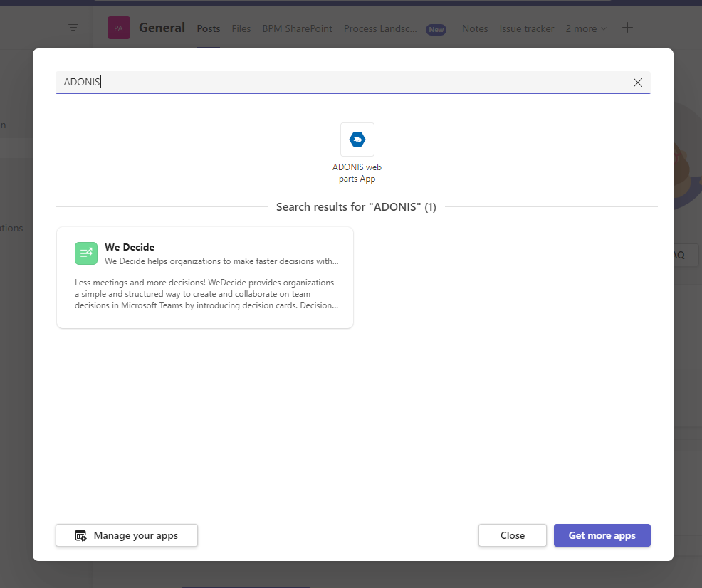702x588 pixels.
Task: Expand the 2 more tabs dropdown
Action: pyautogui.click(x=586, y=28)
